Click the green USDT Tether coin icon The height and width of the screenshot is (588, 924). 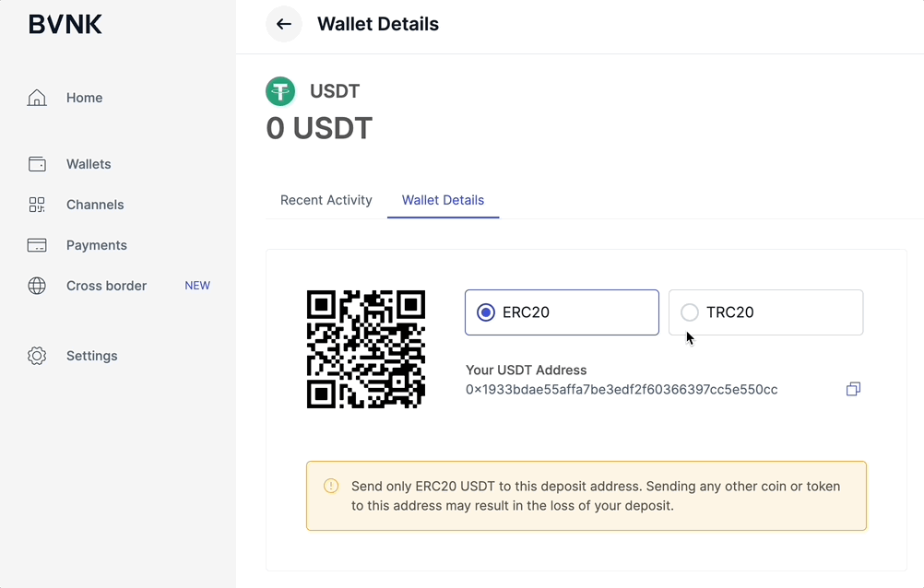[280, 91]
